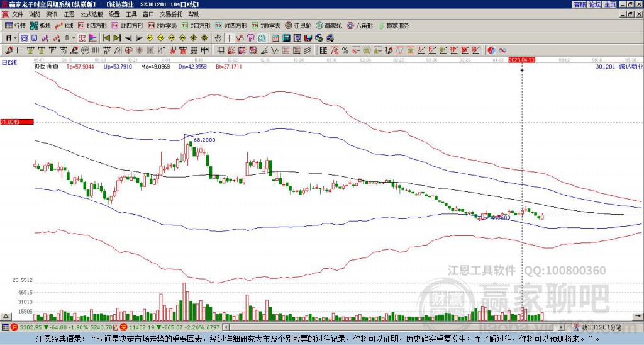Click the black left arrow icon
Screen dimensions: 644x345
click(128, 38)
